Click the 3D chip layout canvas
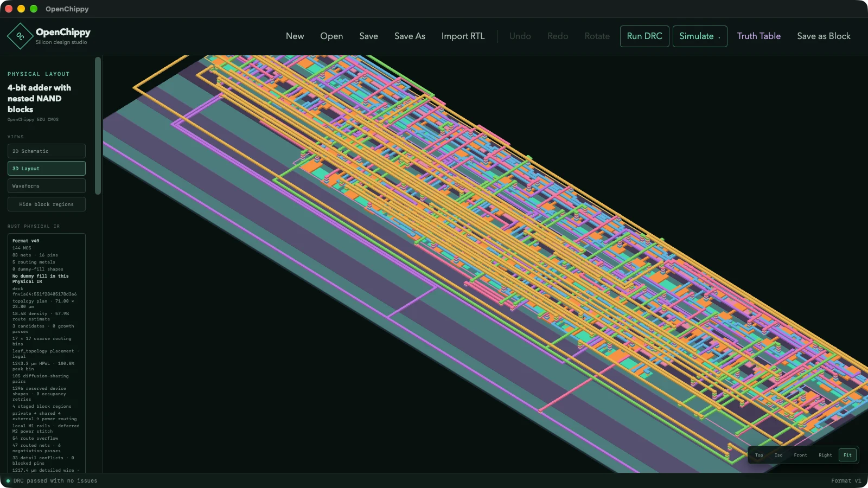The width and height of the screenshot is (868, 488). click(x=485, y=264)
